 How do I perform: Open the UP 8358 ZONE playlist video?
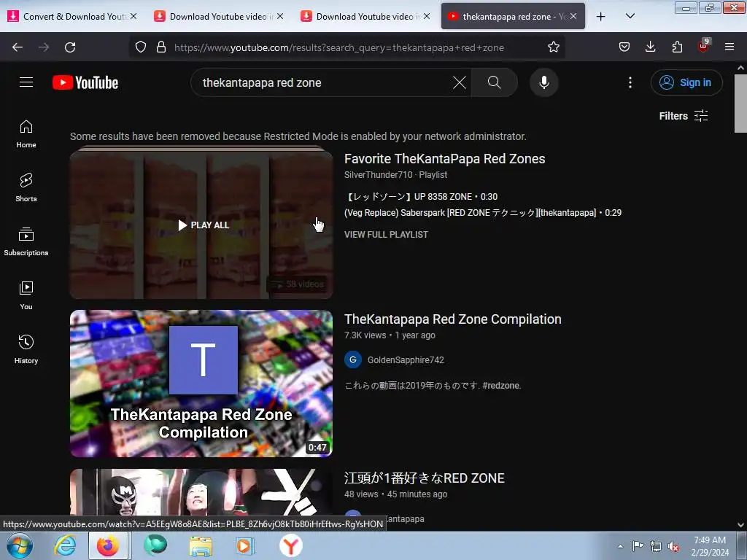coord(421,197)
